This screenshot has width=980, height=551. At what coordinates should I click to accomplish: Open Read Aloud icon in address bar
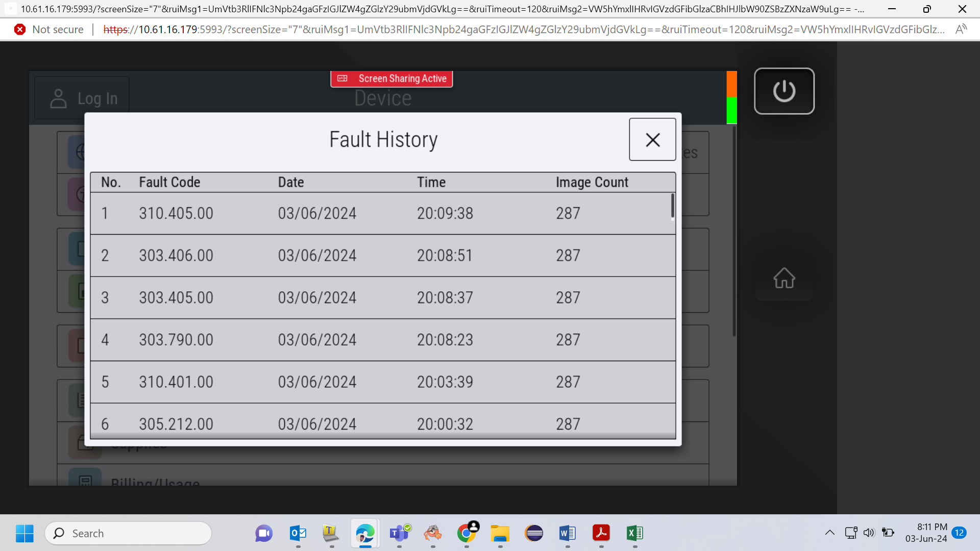[961, 30]
